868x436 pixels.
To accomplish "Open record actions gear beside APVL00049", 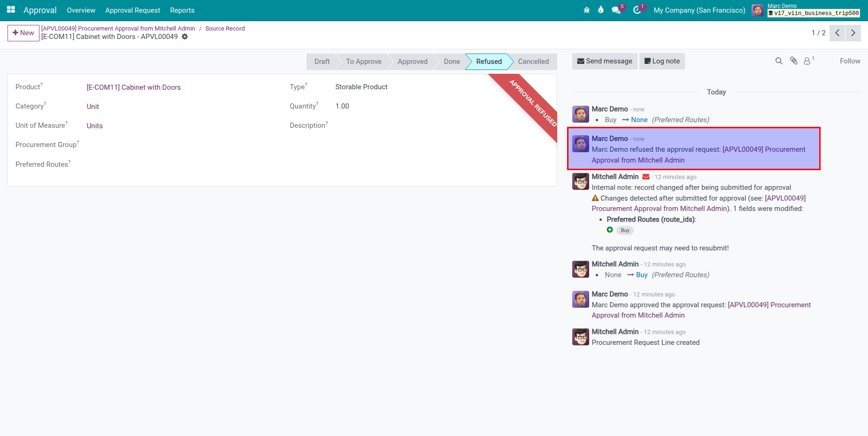I will (x=185, y=37).
